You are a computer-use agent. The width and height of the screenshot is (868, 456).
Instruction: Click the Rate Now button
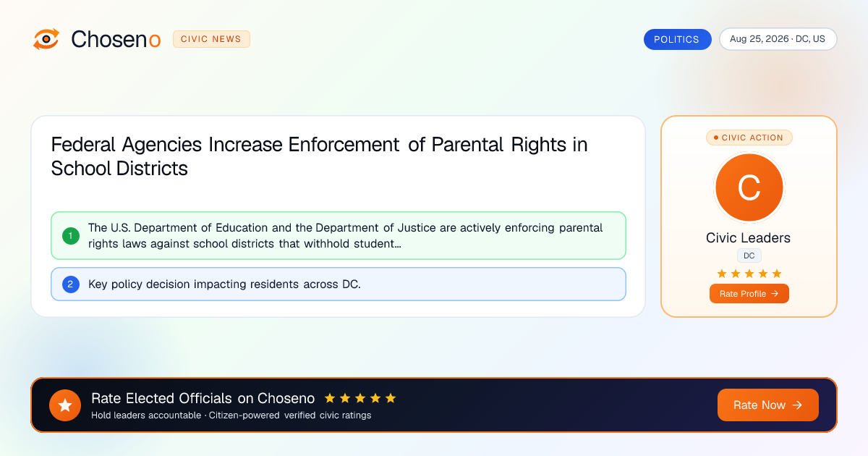(768, 405)
